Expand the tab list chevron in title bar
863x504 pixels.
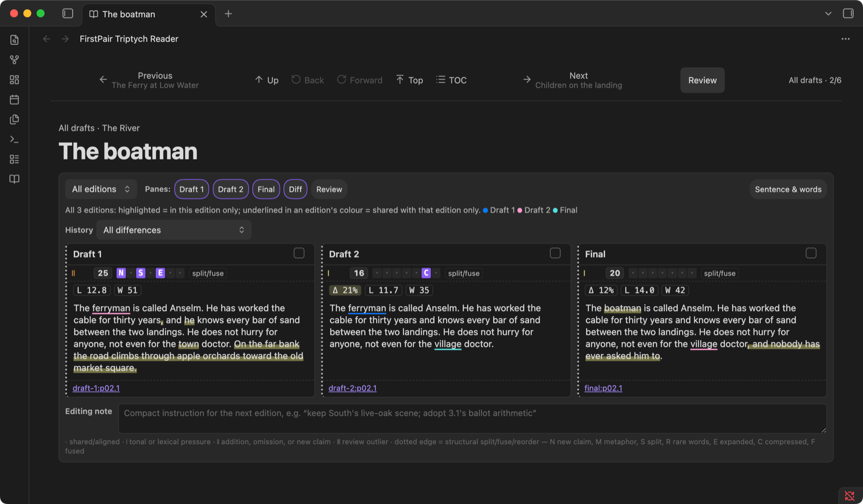[x=828, y=13]
